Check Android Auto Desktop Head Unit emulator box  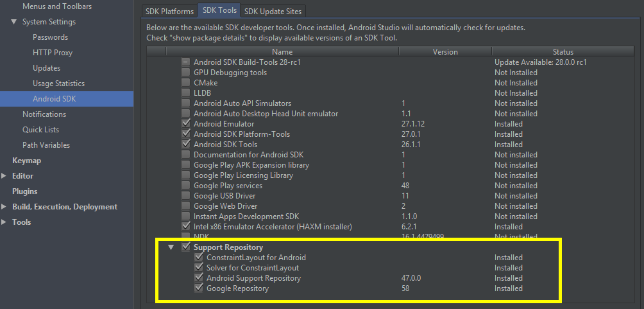(x=186, y=114)
